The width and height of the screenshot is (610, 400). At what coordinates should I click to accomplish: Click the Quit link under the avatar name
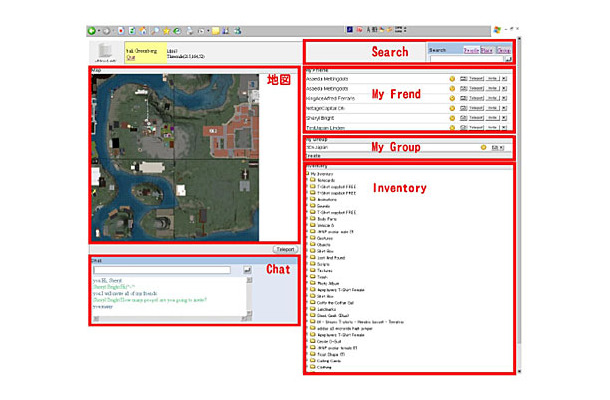click(x=130, y=57)
